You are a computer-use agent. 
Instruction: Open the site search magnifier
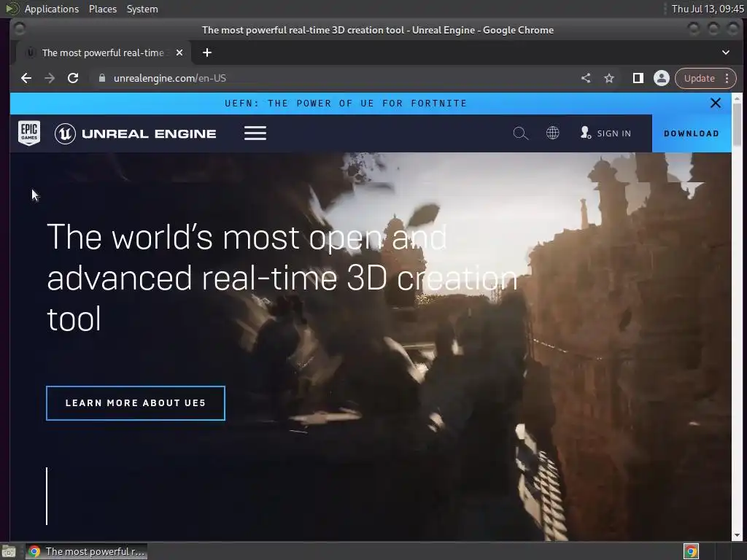coord(520,133)
